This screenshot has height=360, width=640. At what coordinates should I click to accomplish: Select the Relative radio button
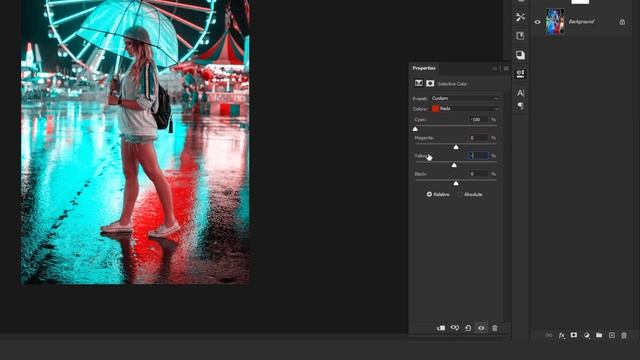(429, 194)
